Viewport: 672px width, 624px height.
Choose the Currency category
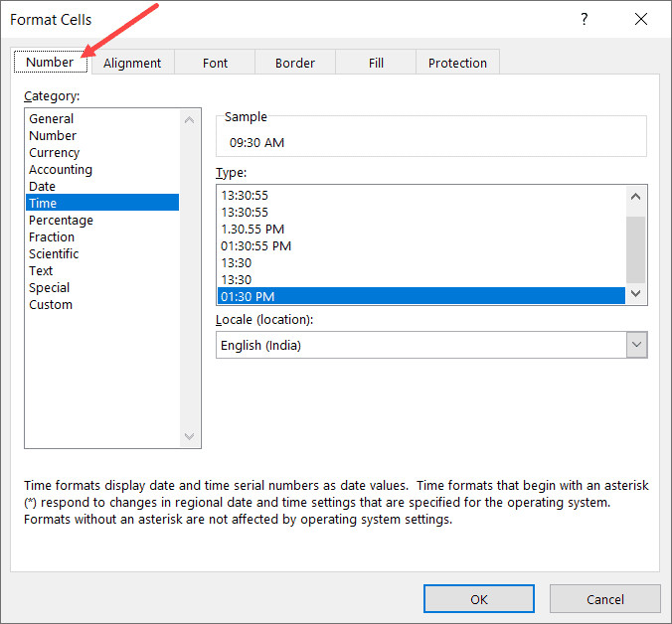(55, 153)
